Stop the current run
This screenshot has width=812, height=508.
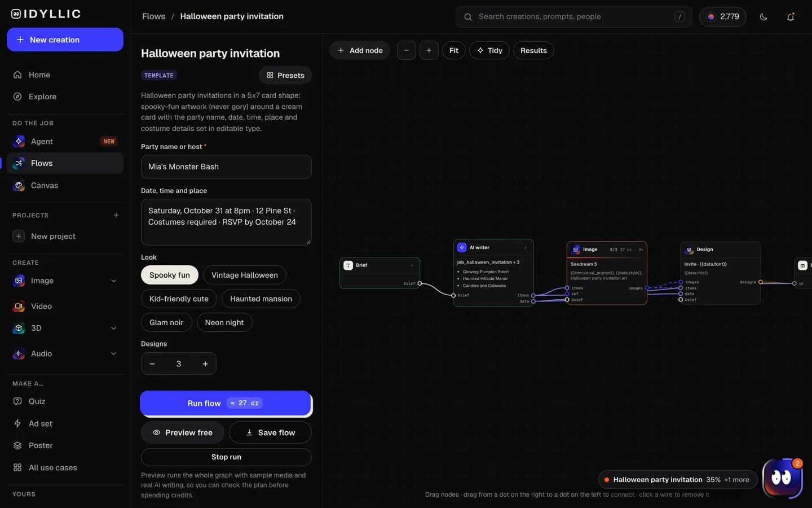click(226, 457)
